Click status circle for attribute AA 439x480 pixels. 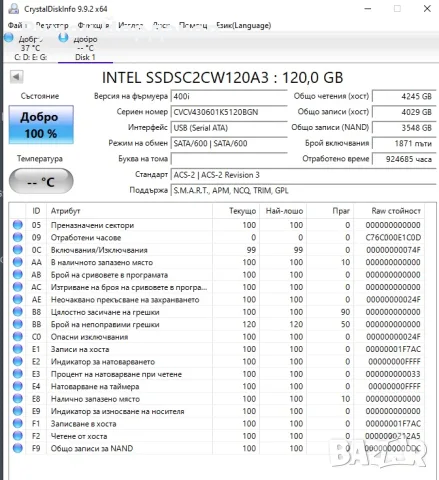click(18, 262)
